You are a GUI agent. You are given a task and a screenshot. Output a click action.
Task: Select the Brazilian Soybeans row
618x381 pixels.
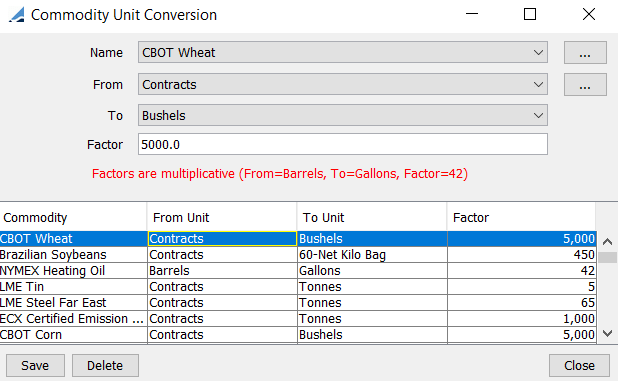pyautogui.click(x=298, y=255)
